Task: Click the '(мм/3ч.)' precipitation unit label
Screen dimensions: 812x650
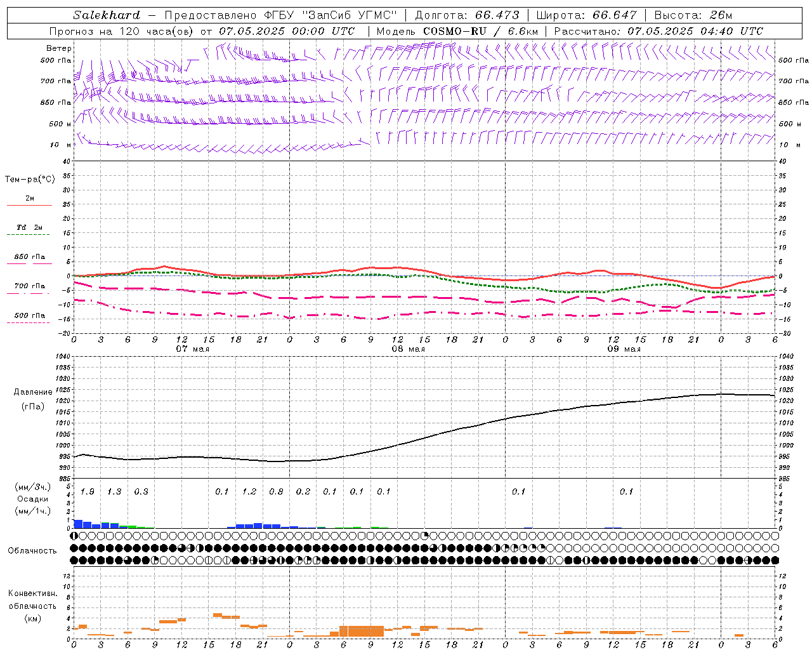Action: (33, 487)
